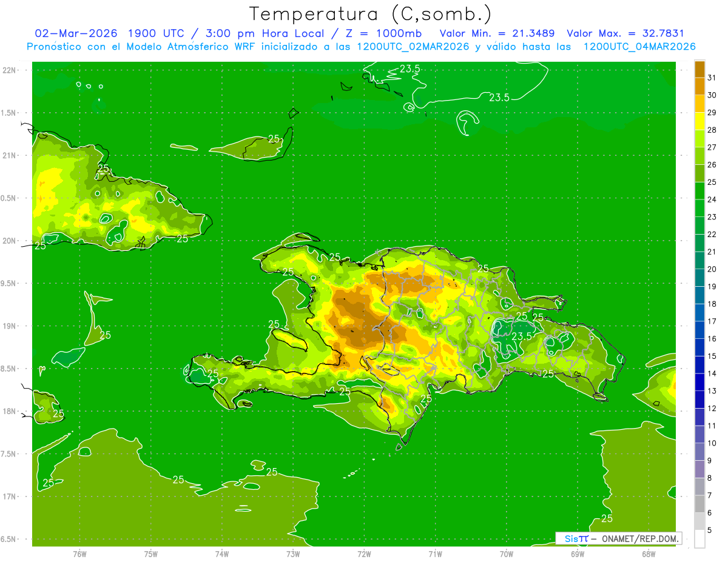The width and height of the screenshot is (728, 562).
Task: Click the legend value "20"
Action: click(x=712, y=269)
